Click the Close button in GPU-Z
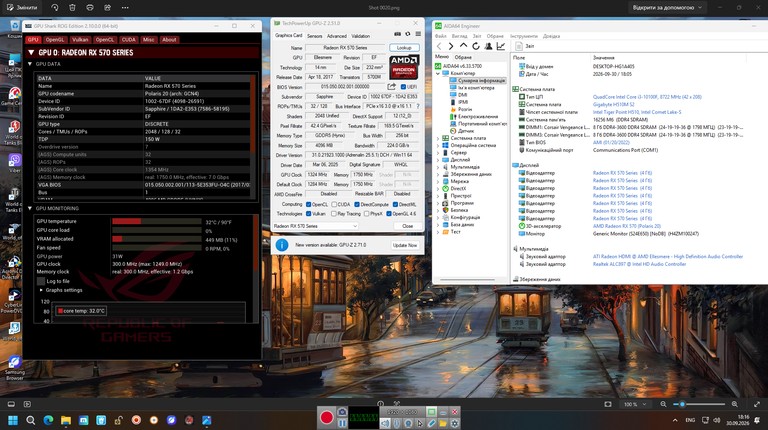The image size is (768, 430). pyautogui.click(x=408, y=226)
